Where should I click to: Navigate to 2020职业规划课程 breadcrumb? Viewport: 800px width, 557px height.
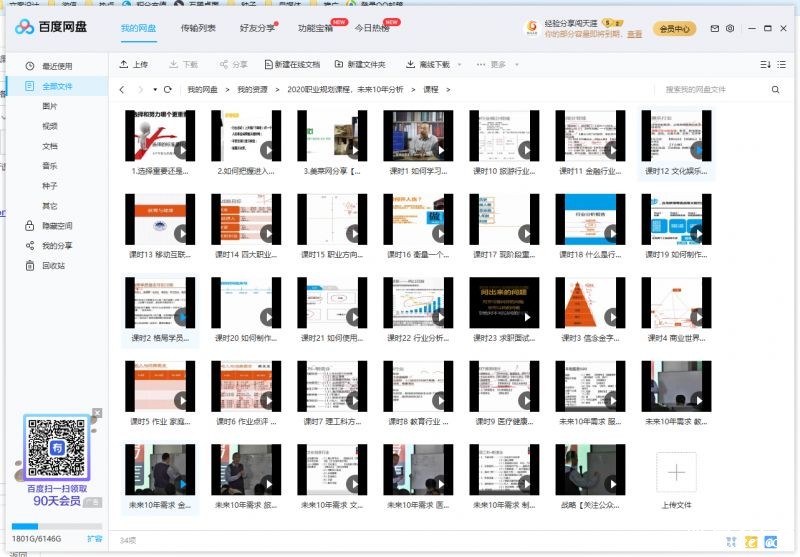[345, 89]
